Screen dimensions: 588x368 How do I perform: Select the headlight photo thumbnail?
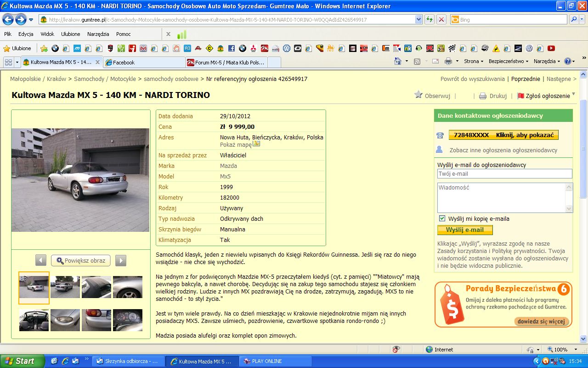[65, 320]
